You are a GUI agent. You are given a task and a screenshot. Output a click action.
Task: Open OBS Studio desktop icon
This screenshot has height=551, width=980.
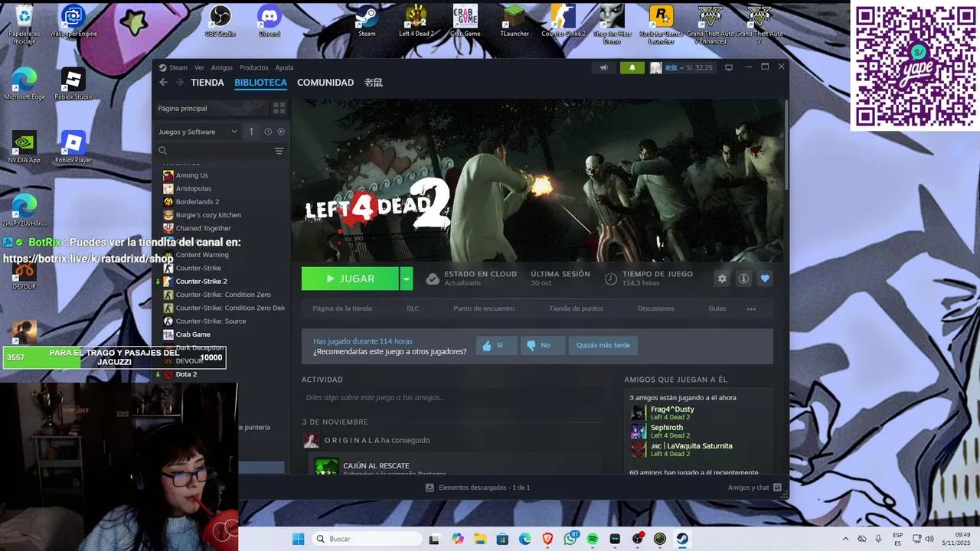click(220, 21)
